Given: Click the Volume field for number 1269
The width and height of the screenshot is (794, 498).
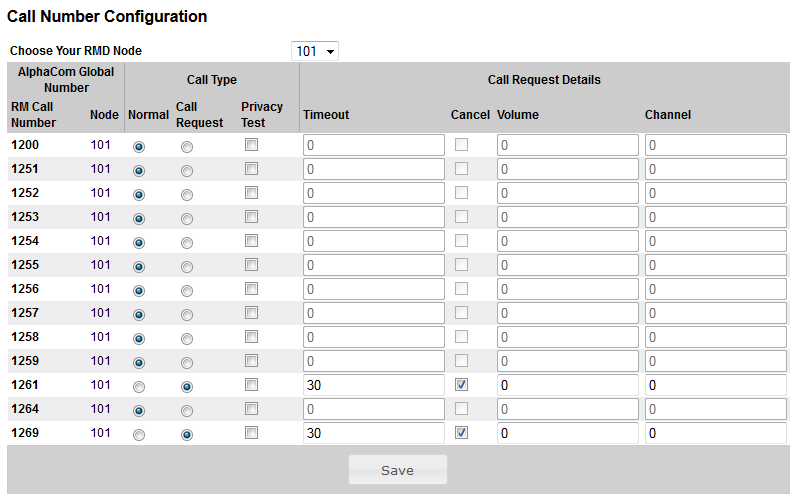Looking at the screenshot, I should (x=567, y=433).
